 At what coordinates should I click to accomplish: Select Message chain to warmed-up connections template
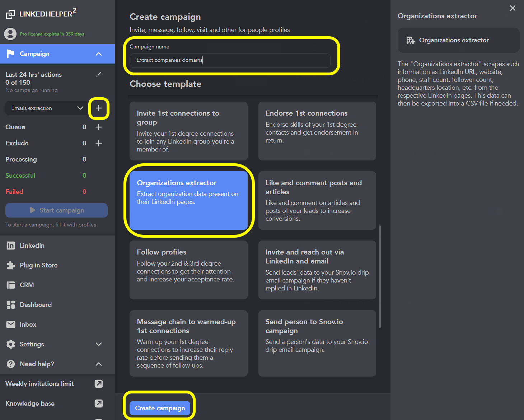[188, 343]
